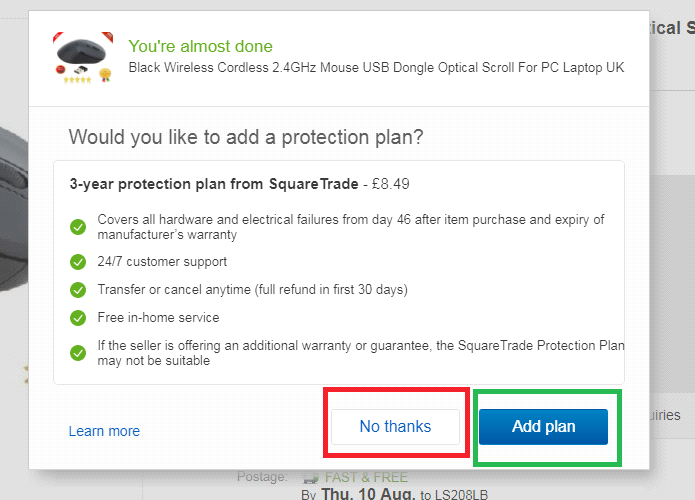Viewport: 695px width, 500px height.
Task: Click the checkmark beside the seller warranty note
Action: point(78,353)
